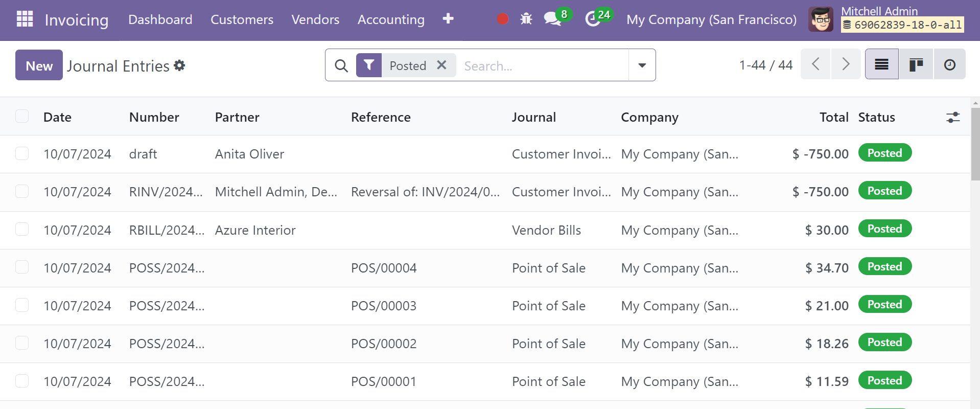Switch to activity view
The image size is (980, 409).
(x=949, y=64)
